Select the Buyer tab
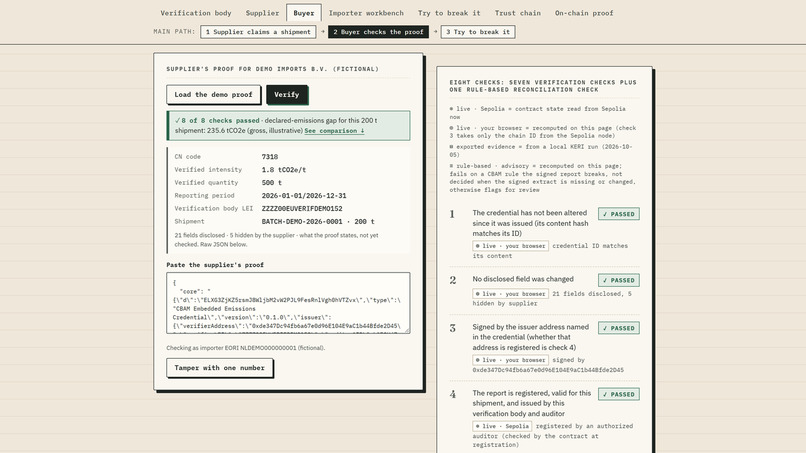This screenshot has width=806, height=453. pos(304,13)
